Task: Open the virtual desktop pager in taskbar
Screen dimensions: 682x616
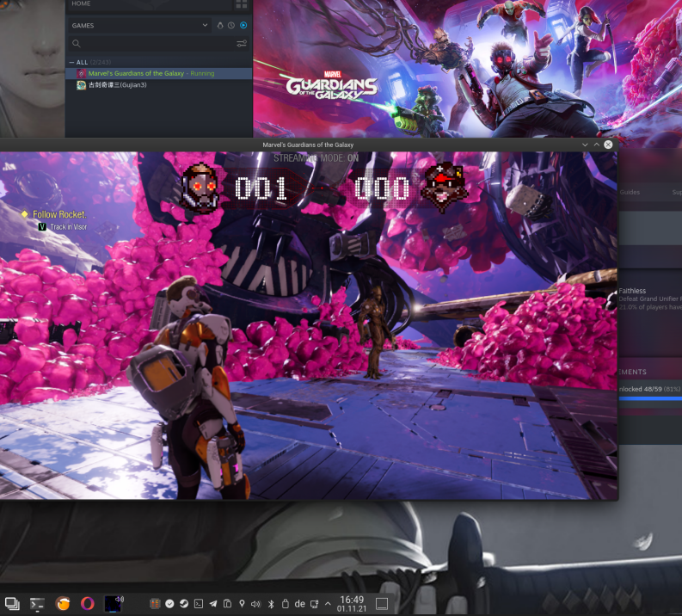Action: pyautogui.click(x=12, y=603)
